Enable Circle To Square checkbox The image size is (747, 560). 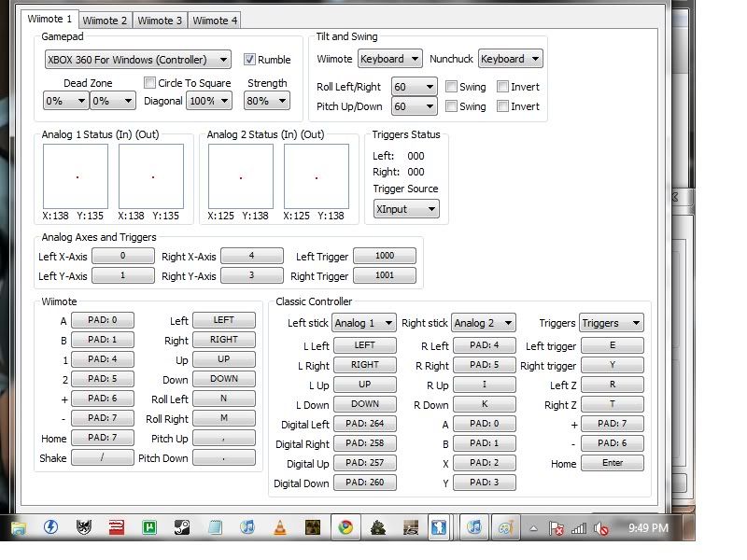pyautogui.click(x=149, y=83)
